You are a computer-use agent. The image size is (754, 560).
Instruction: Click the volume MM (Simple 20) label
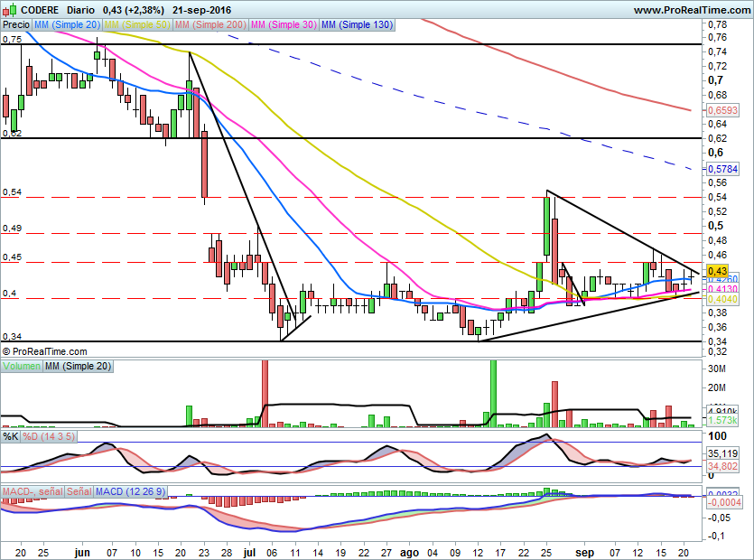click(x=79, y=366)
